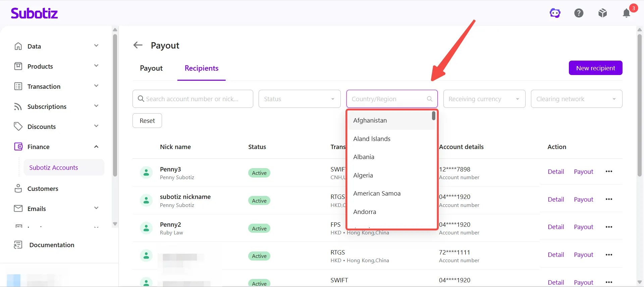This screenshot has height=287, width=644.
Task: Collapse the Finance menu chevron
Action: point(96,147)
